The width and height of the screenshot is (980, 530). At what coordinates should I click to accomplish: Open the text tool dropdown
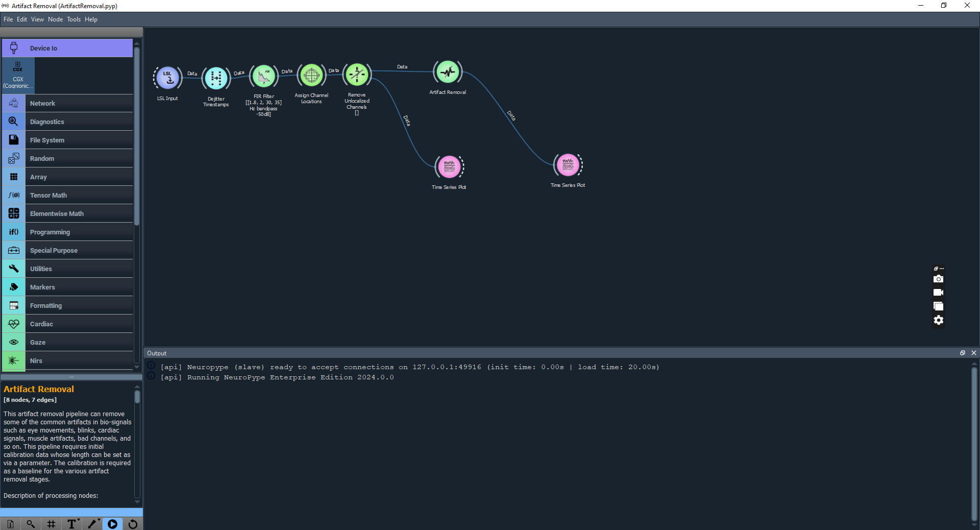pyautogui.click(x=72, y=524)
